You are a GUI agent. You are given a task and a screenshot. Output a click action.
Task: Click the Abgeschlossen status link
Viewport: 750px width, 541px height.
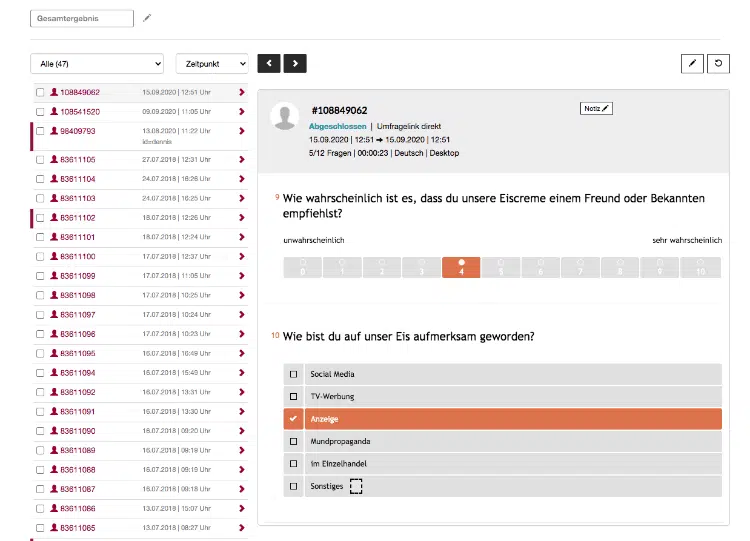coord(338,126)
